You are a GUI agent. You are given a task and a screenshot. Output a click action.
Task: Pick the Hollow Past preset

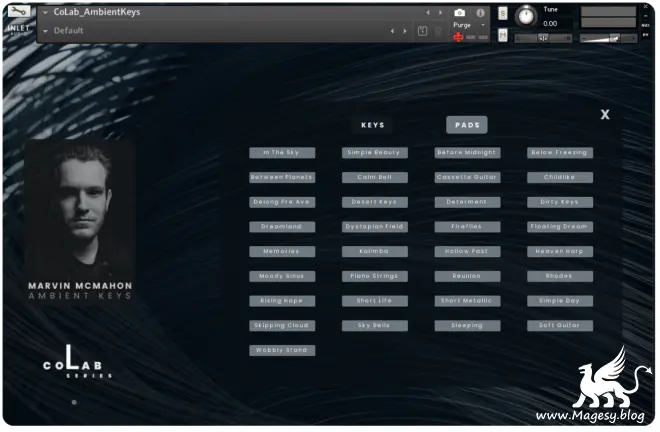(x=467, y=251)
